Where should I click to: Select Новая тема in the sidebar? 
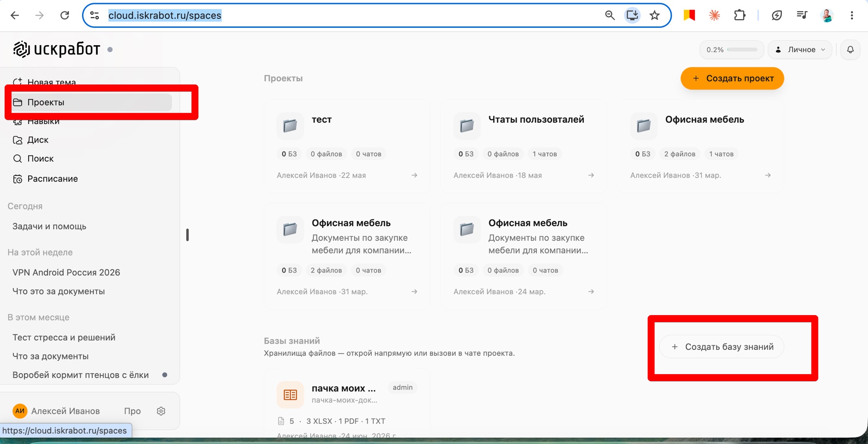click(x=52, y=82)
